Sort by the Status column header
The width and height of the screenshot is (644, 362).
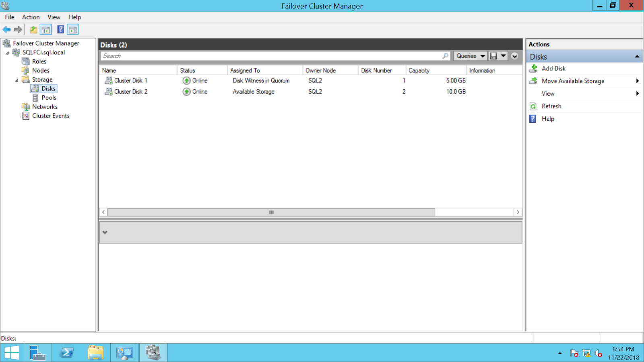(x=202, y=70)
